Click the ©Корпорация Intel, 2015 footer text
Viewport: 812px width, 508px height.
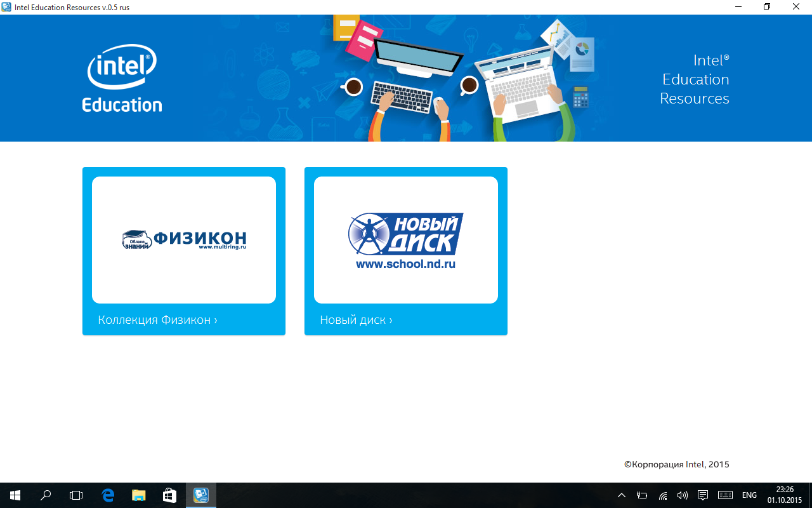point(677,464)
